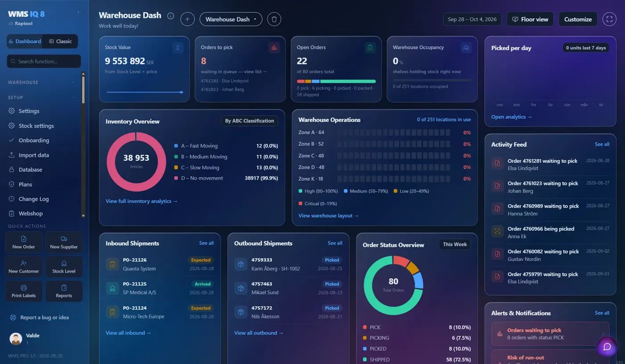Screen dimensions: 625x364
Task: Open the Warehouse Dash dropdown selector
Action: 231,19
